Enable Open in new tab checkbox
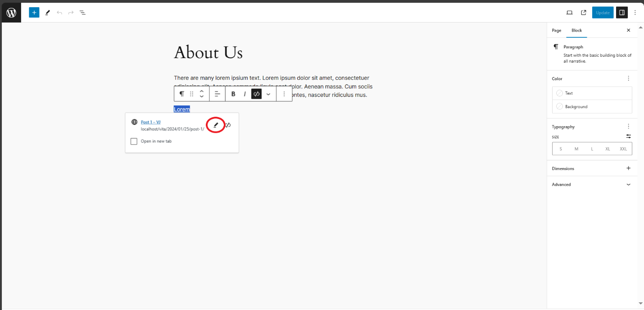This screenshot has width=644, height=310. pyautogui.click(x=134, y=141)
